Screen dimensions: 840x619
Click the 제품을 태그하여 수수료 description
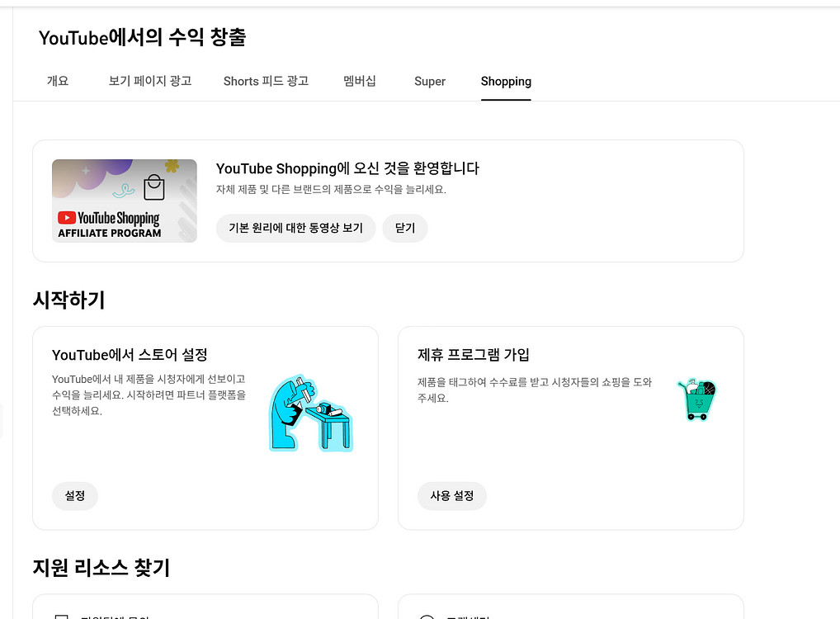point(535,390)
